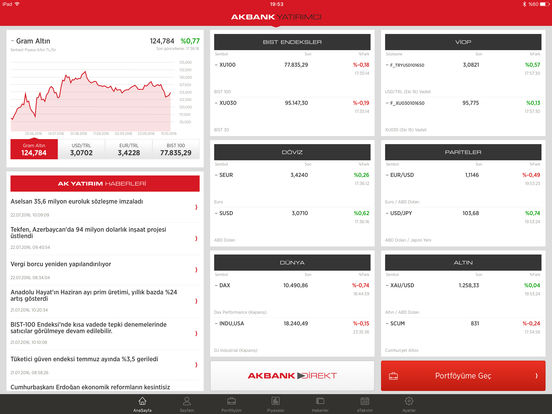Click the %0,77 change value
The image size is (552, 414).
190,41
